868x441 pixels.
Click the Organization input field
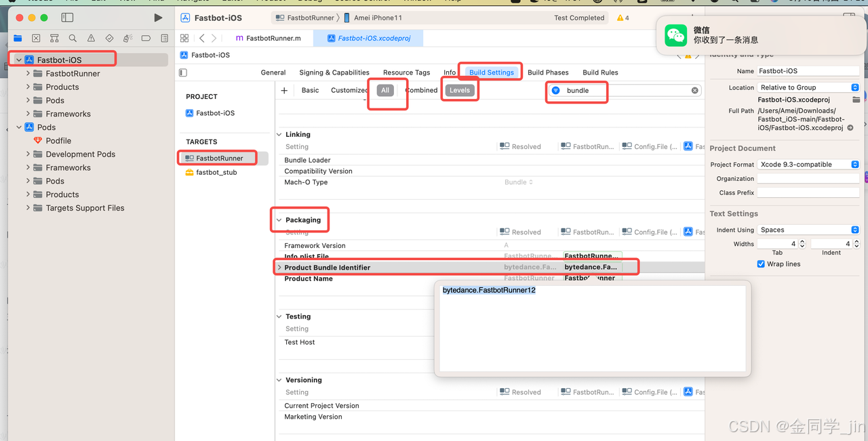point(808,179)
